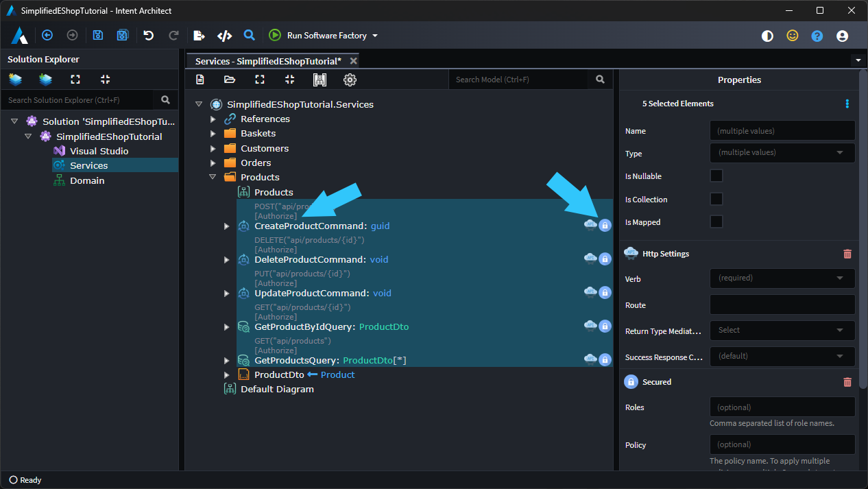Screen dimensions: 868x489
Task: Open the Run Software Factory dropdown arrow
Action: [x=375, y=36]
